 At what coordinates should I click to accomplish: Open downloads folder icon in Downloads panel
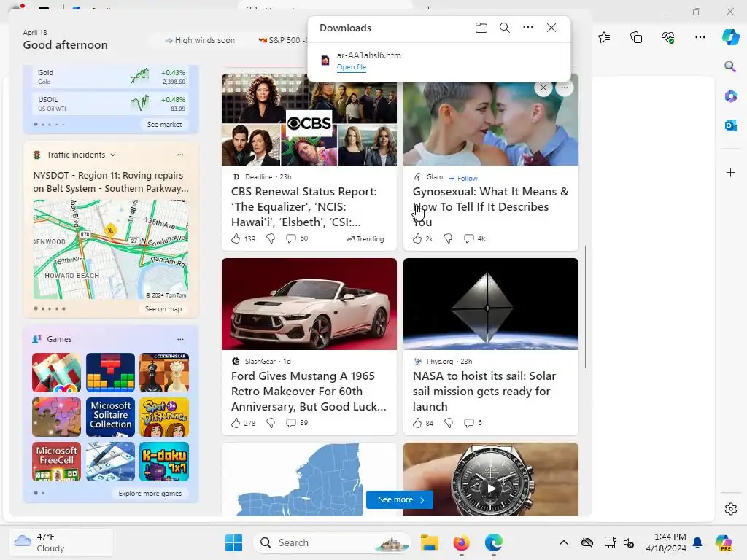[x=481, y=28]
